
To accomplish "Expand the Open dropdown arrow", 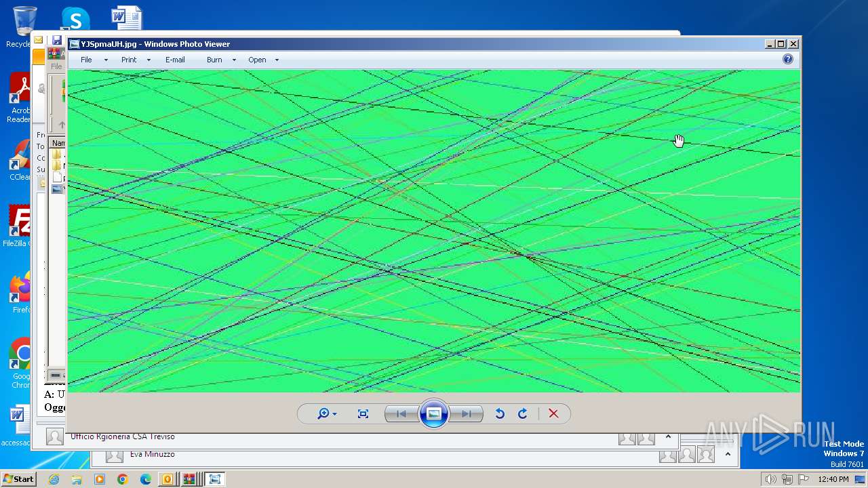I will coord(277,60).
